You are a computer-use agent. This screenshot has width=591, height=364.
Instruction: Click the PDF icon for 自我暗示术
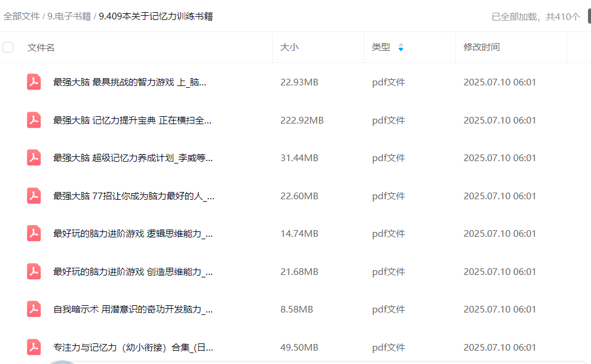pyautogui.click(x=34, y=309)
